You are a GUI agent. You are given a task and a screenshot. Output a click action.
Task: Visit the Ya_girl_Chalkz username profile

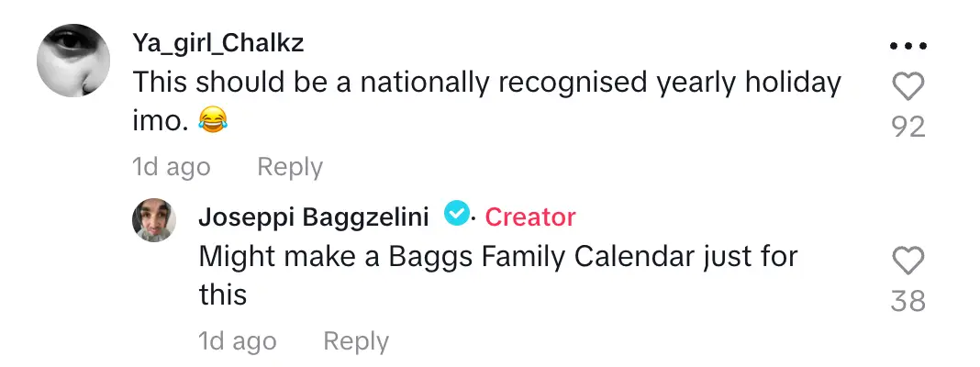pos(218,42)
